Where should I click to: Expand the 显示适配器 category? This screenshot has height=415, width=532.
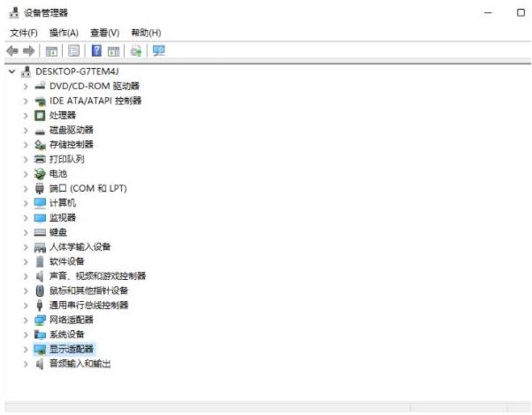26,349
